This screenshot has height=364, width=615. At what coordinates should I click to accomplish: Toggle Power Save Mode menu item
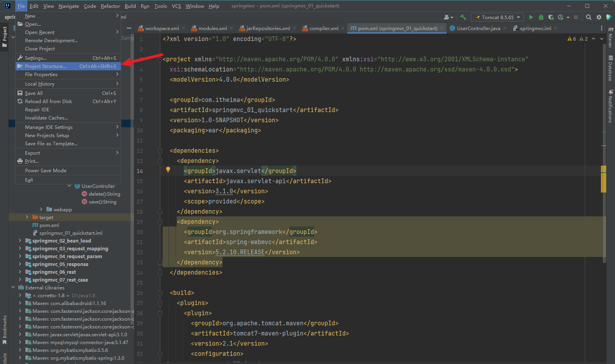pyautogui.click(x=68, y=171)
